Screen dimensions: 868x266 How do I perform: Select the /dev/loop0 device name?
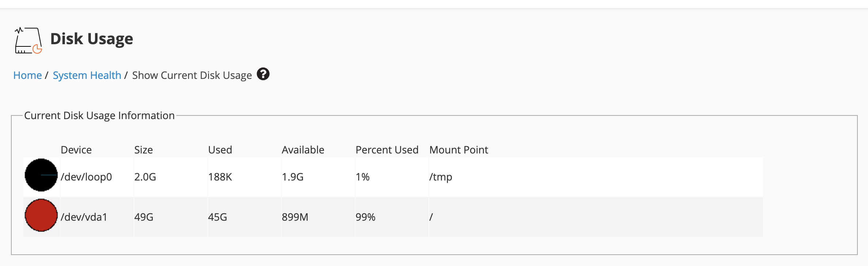pos(86,177)
